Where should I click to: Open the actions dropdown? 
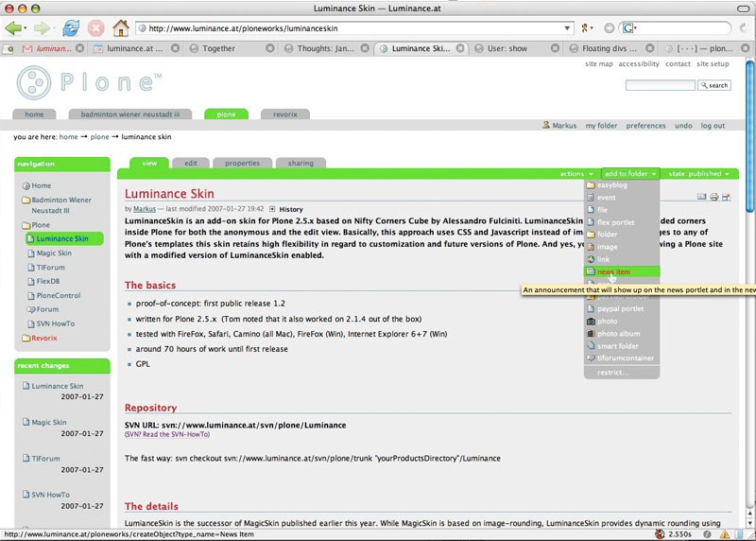576,174
